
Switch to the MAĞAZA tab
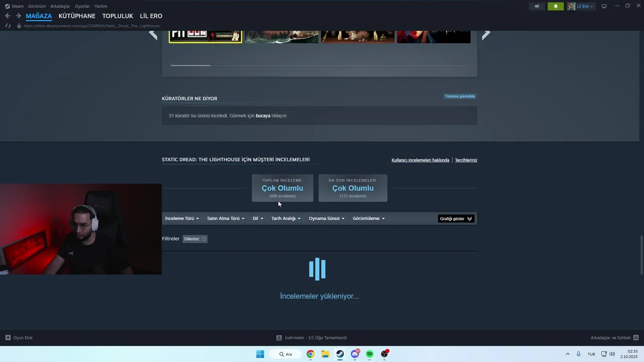point(39,16)
